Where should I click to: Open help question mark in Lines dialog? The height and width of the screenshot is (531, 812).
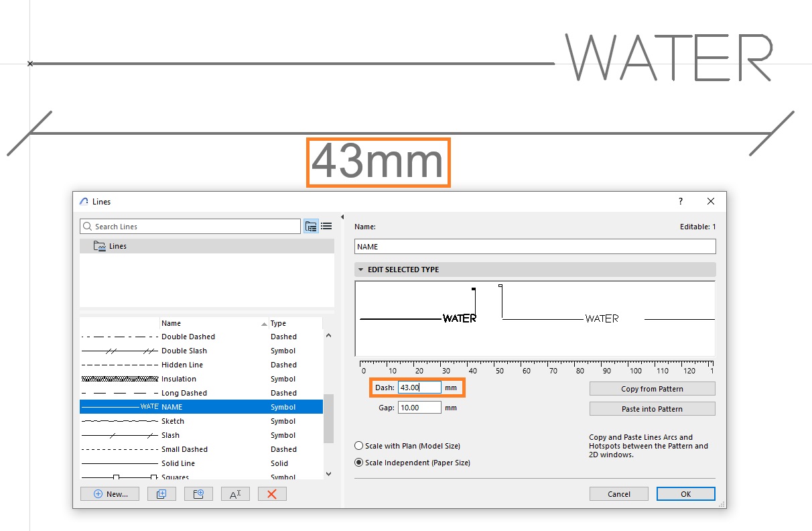pos(681,201)
